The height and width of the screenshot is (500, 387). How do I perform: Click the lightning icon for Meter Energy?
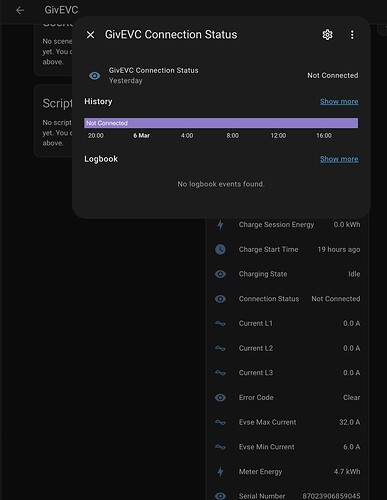(x=220, y=472)
